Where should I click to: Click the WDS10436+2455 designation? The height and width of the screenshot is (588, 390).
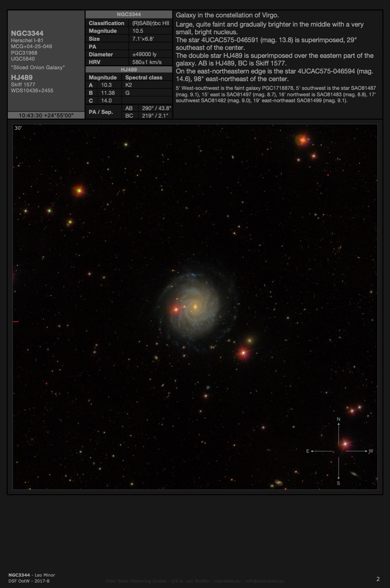(32, 91)
